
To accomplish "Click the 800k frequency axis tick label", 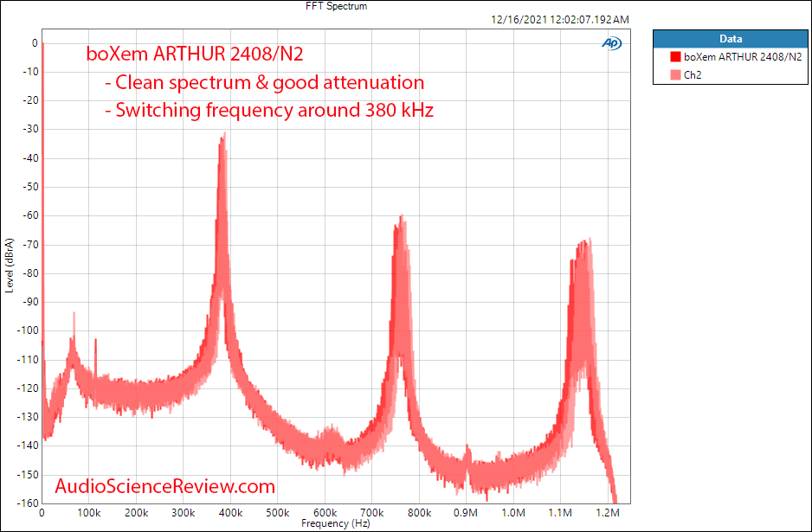I will [x=419, y=513].
